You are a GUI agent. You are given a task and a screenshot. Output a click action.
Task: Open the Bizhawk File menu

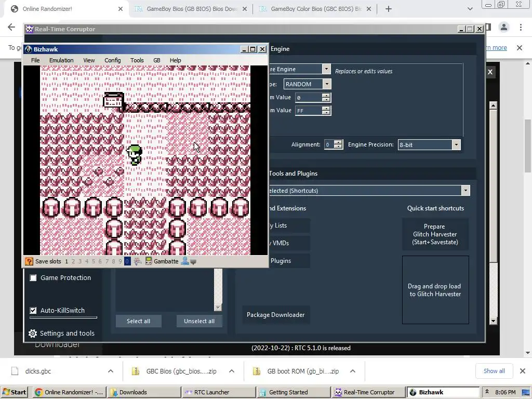[35, 60]
